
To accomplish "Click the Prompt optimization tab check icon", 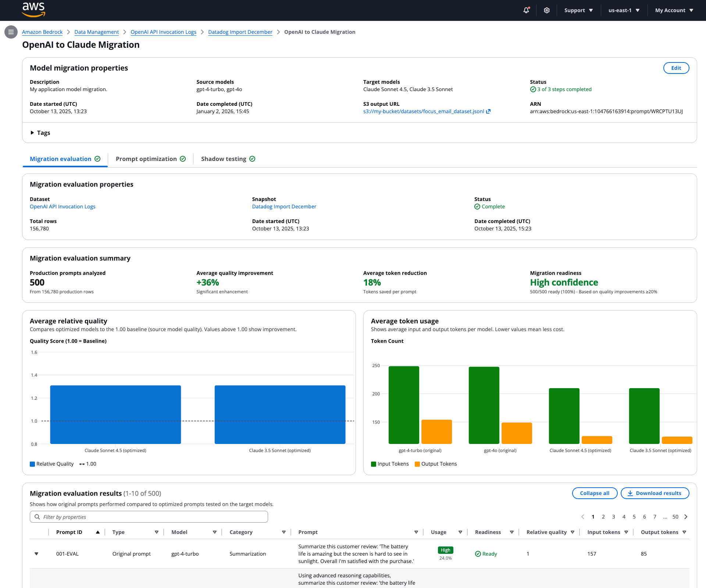I will (x=183, y=159).
